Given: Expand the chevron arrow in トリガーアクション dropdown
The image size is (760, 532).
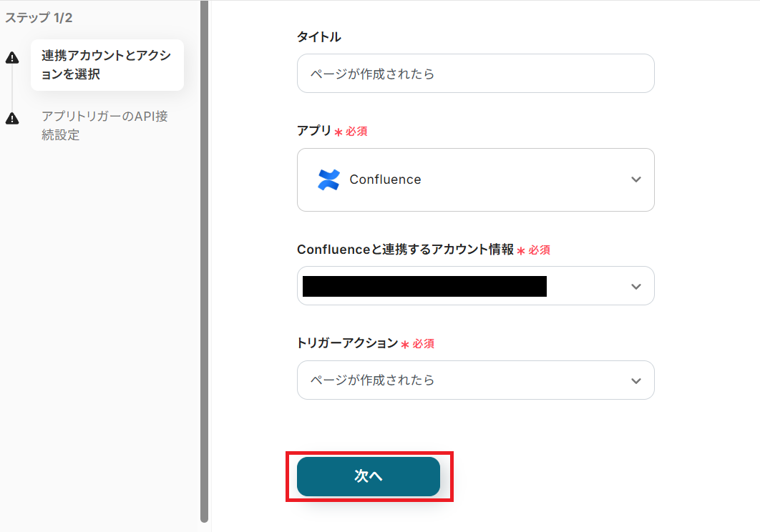Looking at the screenshot, I should point(635,380).
